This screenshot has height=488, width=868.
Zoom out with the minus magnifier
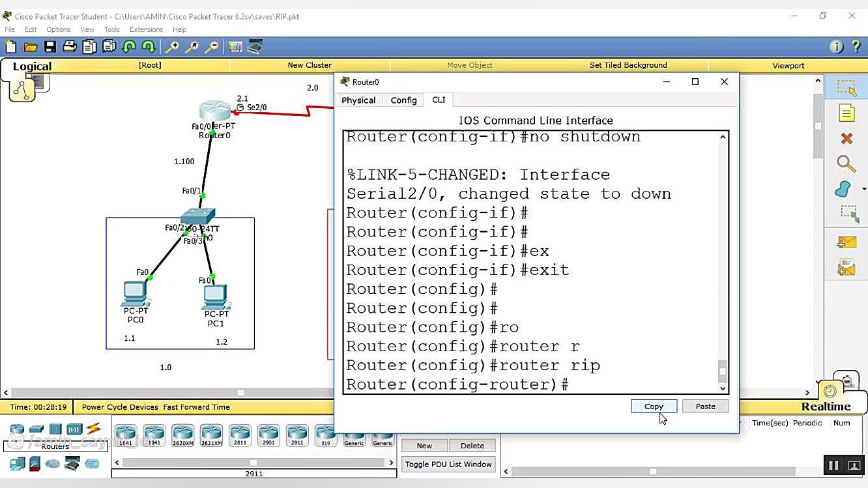212,46
